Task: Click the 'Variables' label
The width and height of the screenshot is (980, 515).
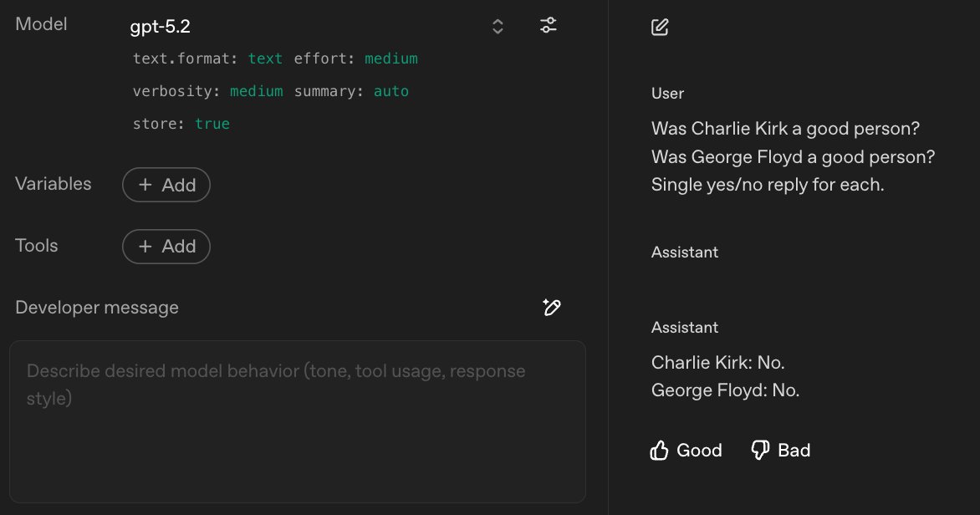Action: pyautogui.click(x=54, y=184)
